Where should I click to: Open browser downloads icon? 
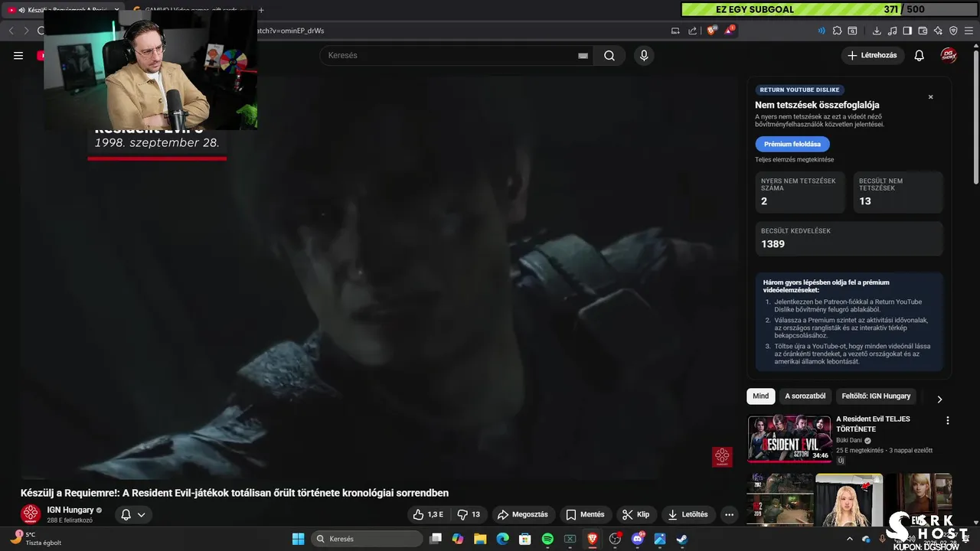877,31
